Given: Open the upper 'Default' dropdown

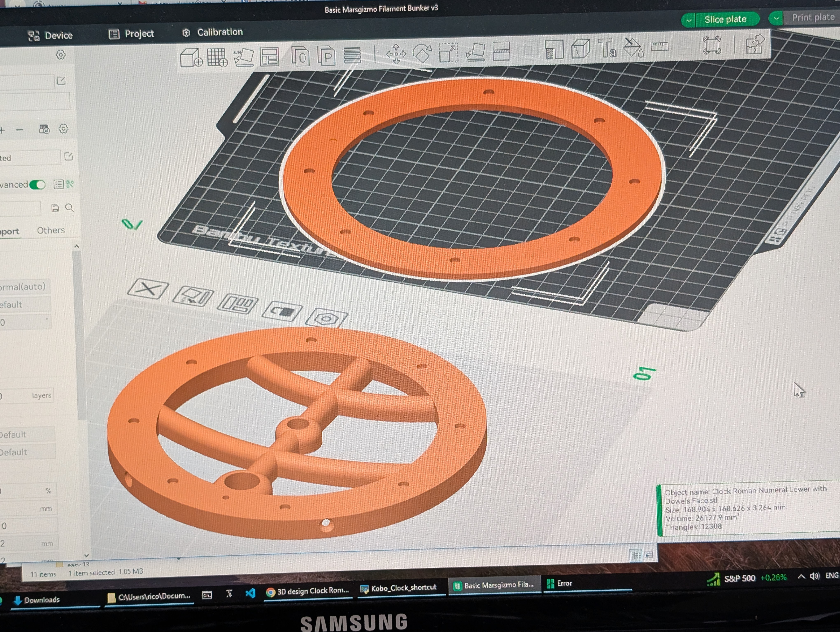Looking at the screenshot, I should coord(27,434).
